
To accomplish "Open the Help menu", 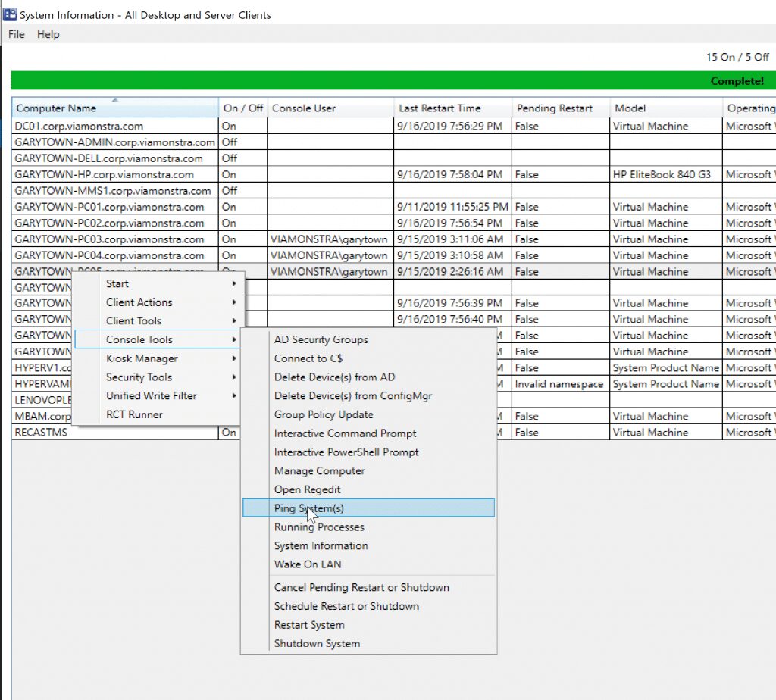I will (x=48, y=34).
